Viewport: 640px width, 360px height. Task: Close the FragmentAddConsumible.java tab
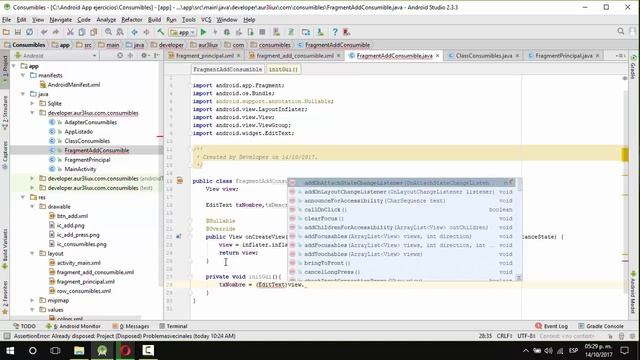[x=438, y=56]
